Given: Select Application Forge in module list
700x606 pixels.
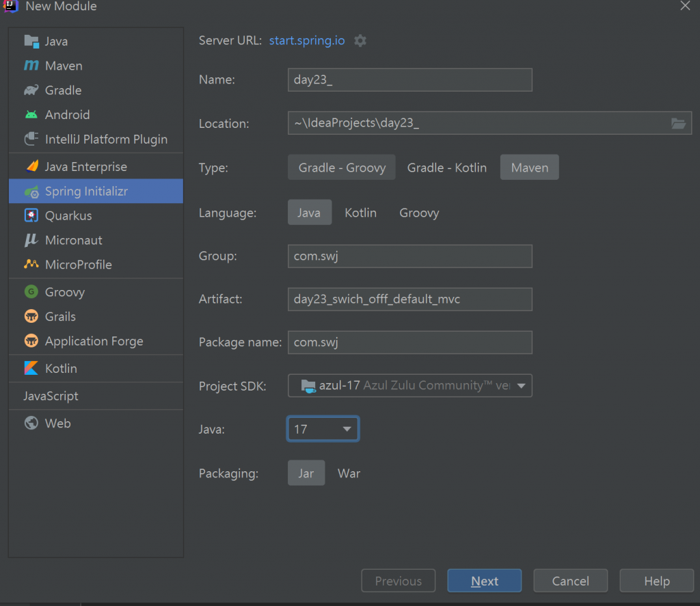Looking at the screenshot, I should point(96,341).
